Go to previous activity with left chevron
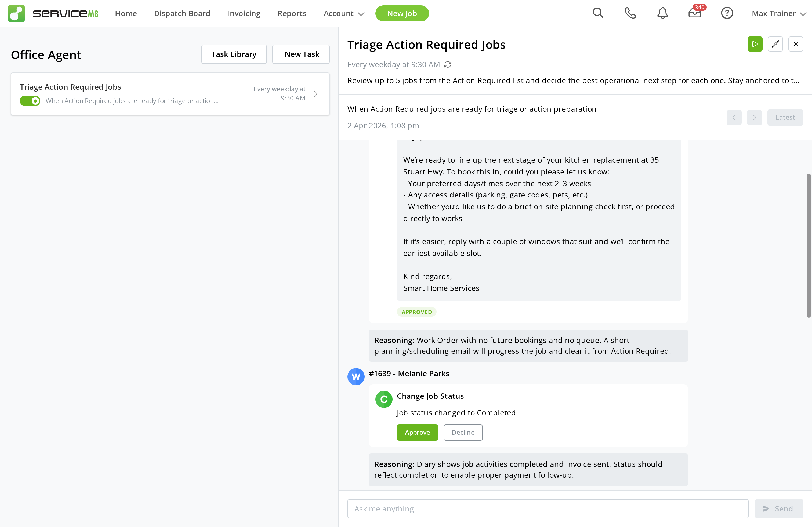Screen dimensions: 812x527 click(734, 117)
